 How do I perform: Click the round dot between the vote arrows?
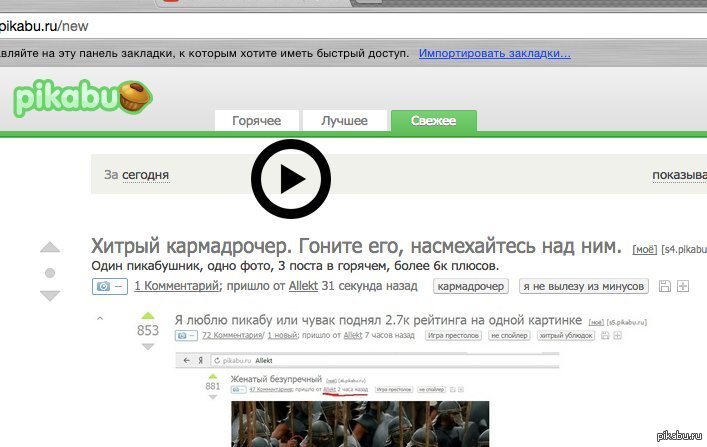50,273
